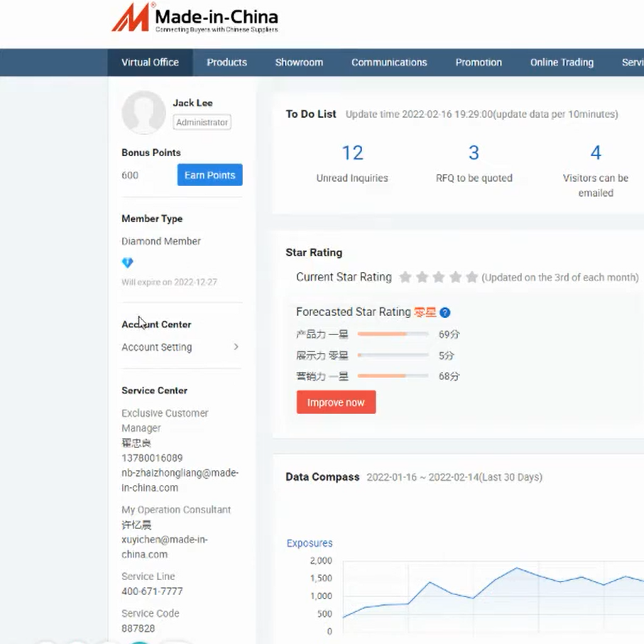
Task: Click the Administrator role badge
Action: click(x=202, y=122)
